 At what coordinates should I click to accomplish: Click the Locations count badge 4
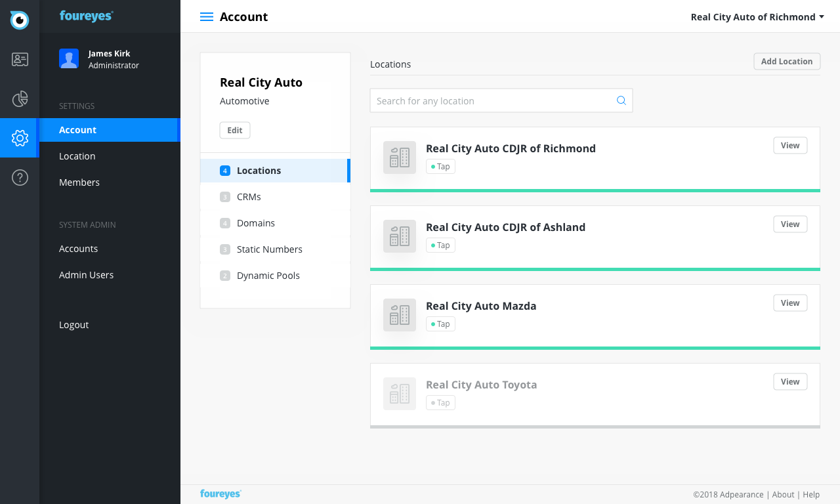(225, 171)
